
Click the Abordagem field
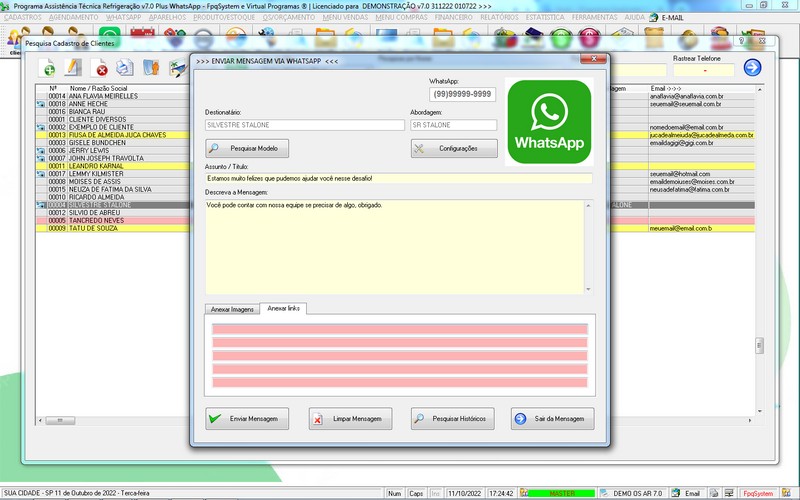[454, 125]
